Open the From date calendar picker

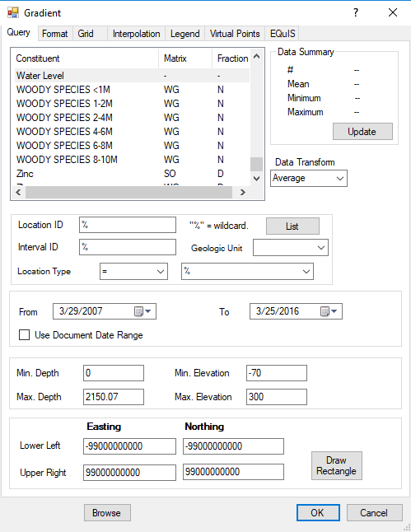pos(142,311)
